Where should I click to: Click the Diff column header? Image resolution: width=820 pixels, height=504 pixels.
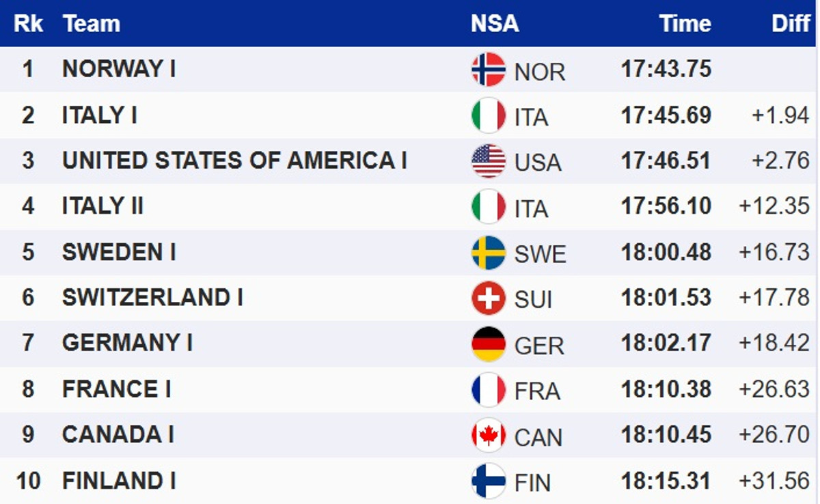[x=791, y=24]
